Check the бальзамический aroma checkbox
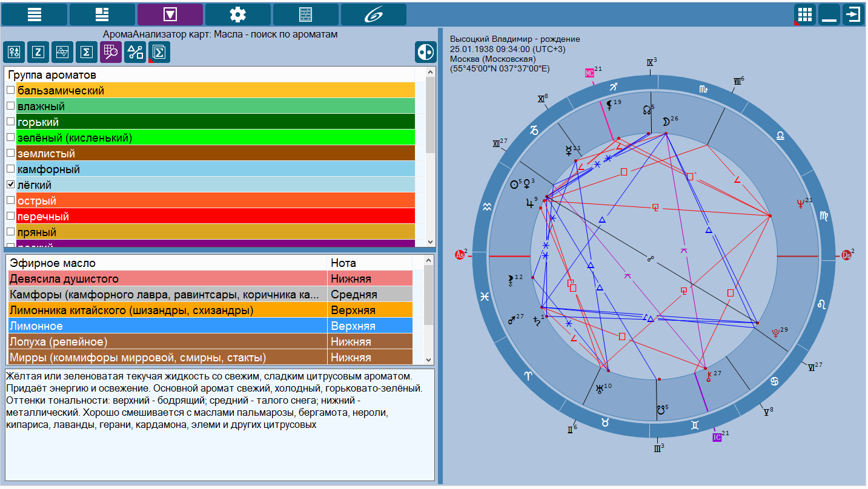This screenshot has width=868, height=489. pos(11,90)
